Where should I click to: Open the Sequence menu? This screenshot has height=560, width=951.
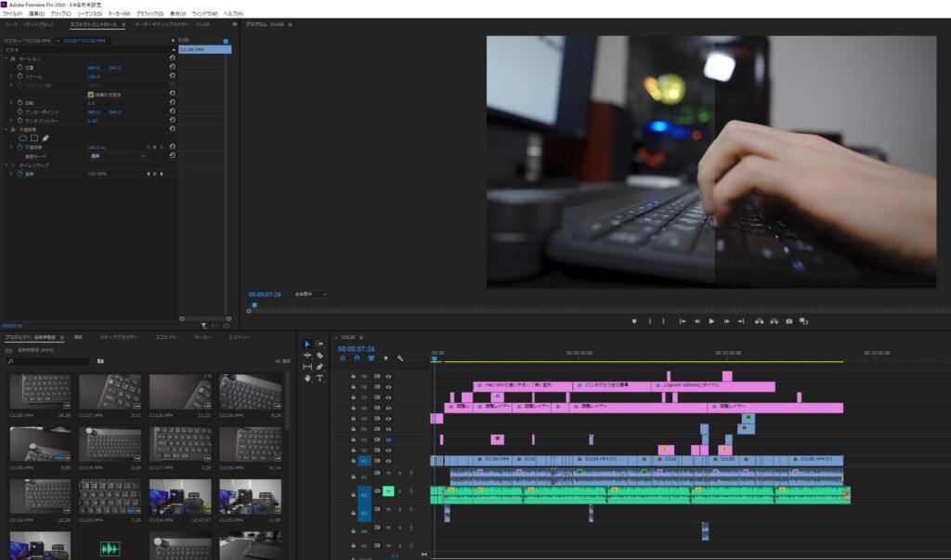89,13
